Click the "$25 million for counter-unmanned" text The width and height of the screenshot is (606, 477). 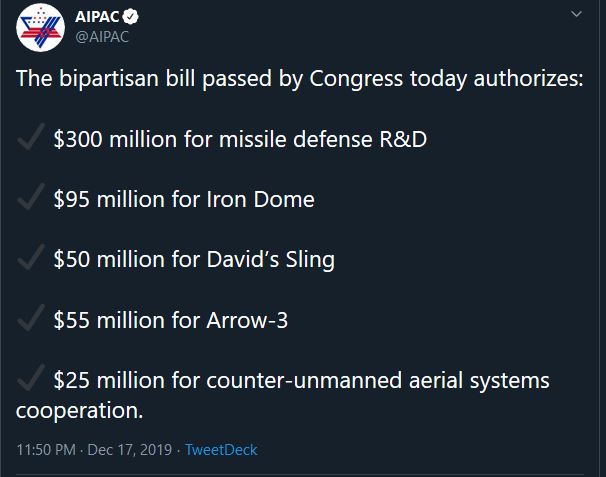(301, 381)
